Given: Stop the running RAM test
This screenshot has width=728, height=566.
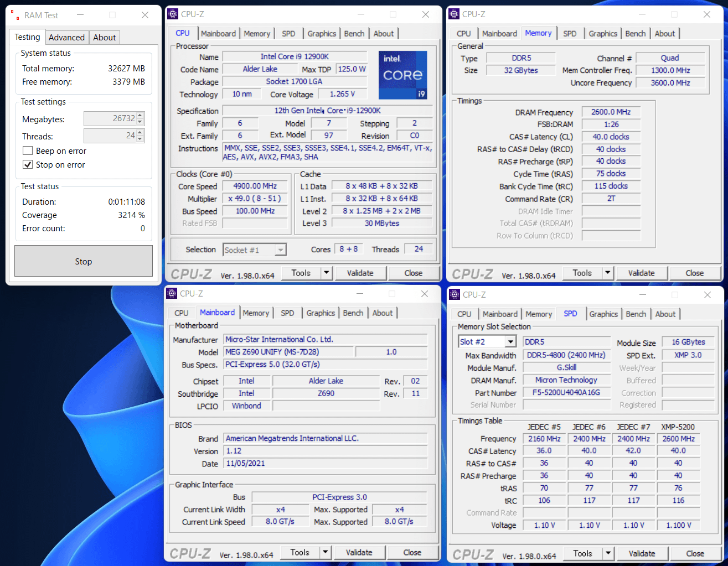Looking at the screenshot, I should [84, 261].
